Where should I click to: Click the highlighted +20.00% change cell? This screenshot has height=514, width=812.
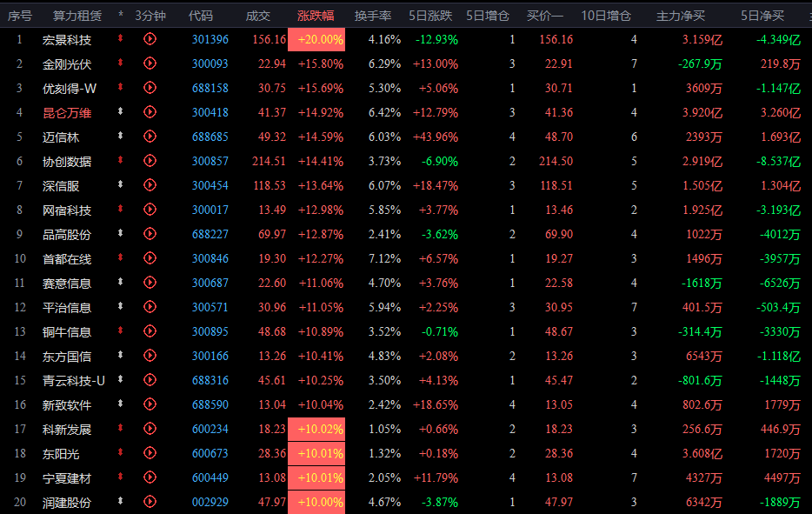[316, 39]
